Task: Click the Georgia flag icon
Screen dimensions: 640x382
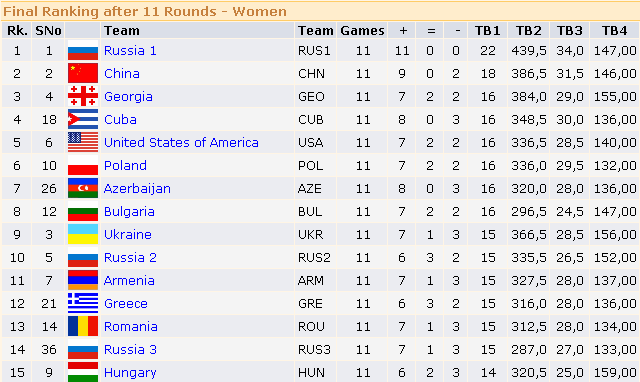Action: coord(83,96)
